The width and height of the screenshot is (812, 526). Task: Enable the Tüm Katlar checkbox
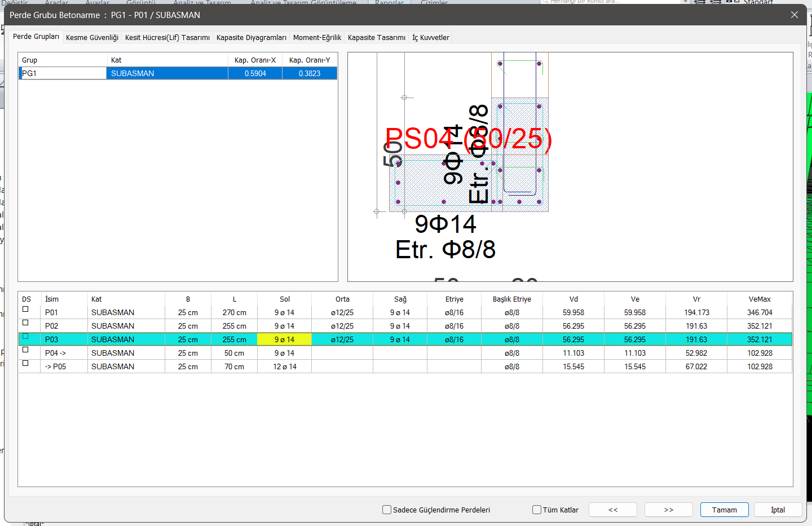click(537, 510)
